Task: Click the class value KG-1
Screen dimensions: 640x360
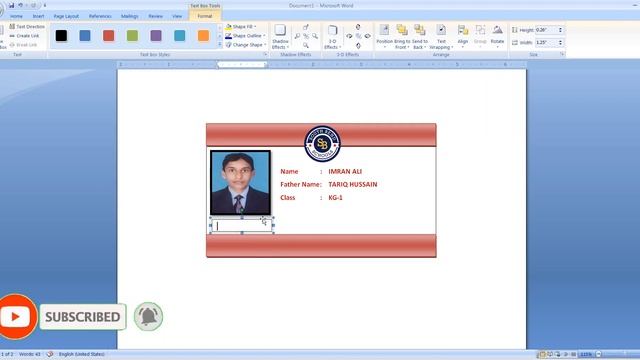Action: [336, 198]
